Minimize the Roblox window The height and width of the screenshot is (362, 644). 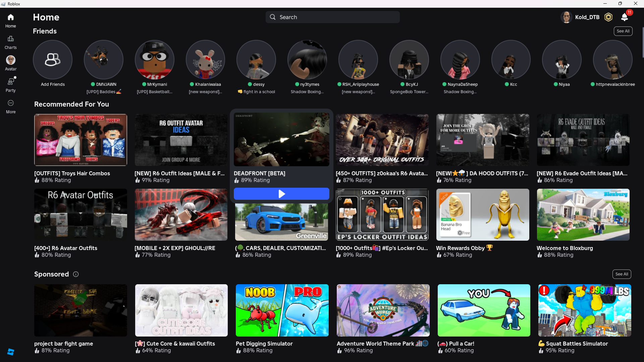click(605, 4)
